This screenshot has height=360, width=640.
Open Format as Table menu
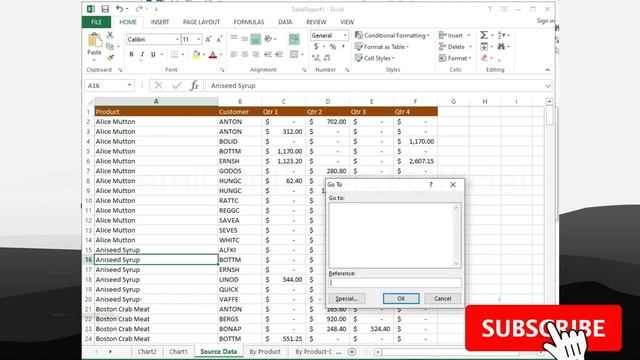[x=382, y=47]
